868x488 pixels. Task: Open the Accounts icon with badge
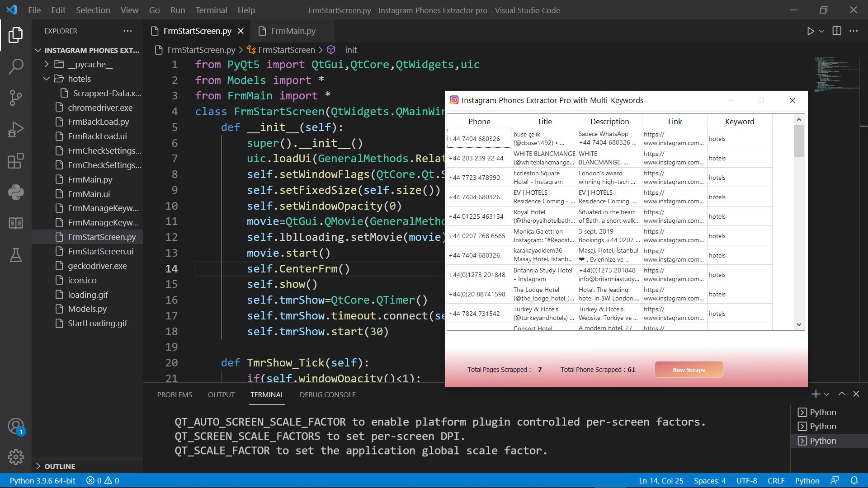[x=16, y=426]
